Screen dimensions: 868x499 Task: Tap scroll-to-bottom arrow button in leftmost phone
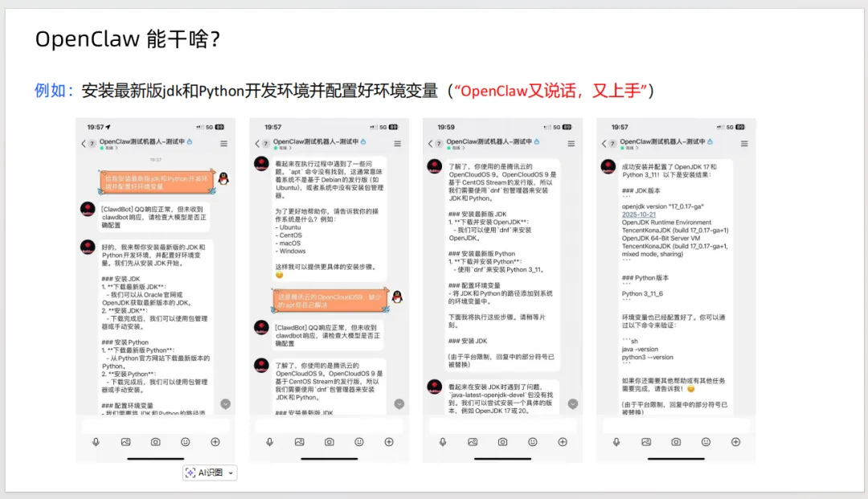coord(225,404)
